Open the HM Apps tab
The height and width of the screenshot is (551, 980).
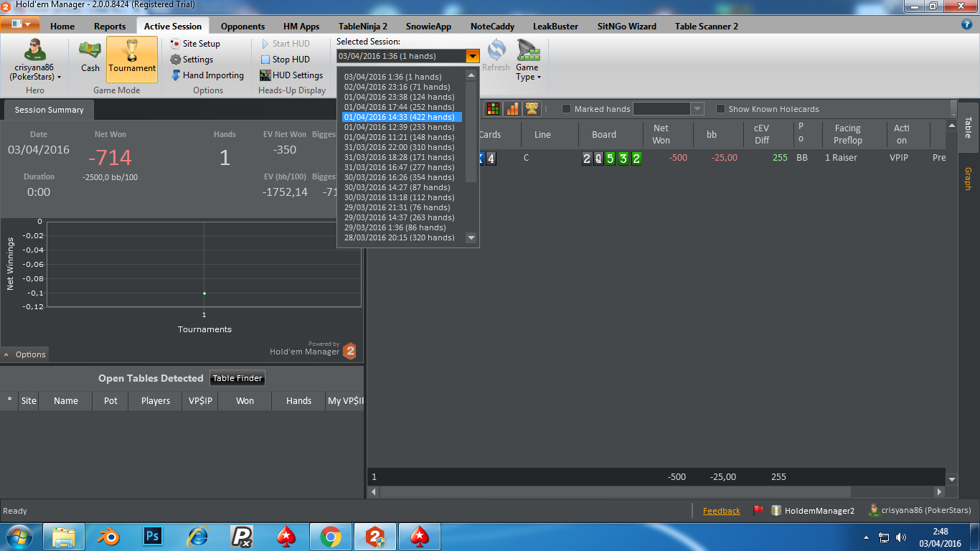pos(301,27)
